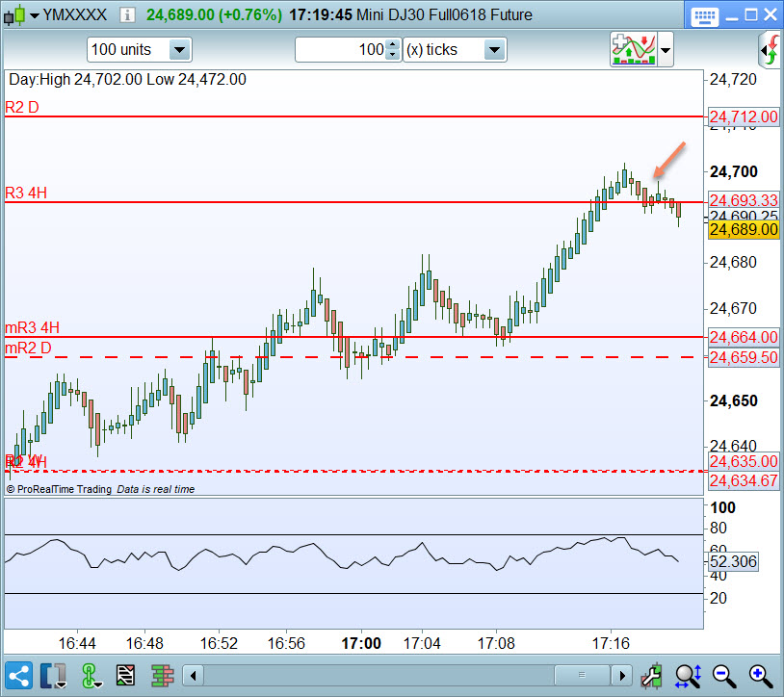This screenshot has width=784, height=697.
Task: Expand the 100 units dropdown
Action: 139,49
